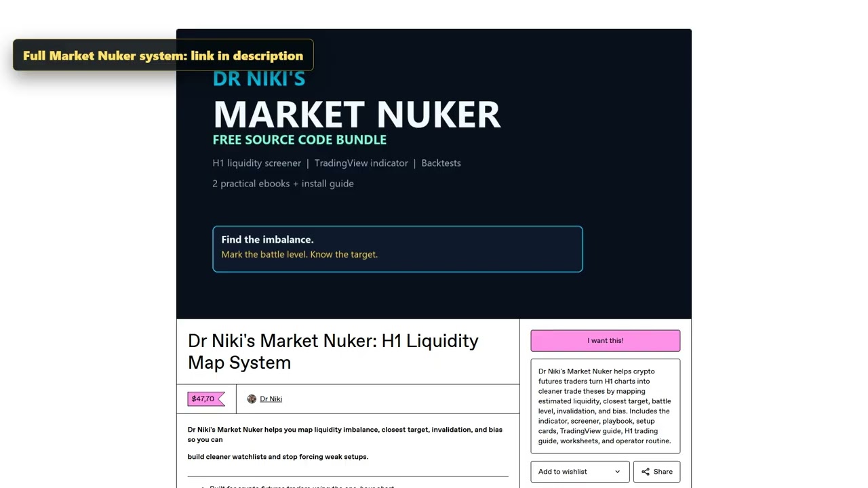Click Dr Niki's round avatar image
The image size is (868, 488).
(252, 399)
